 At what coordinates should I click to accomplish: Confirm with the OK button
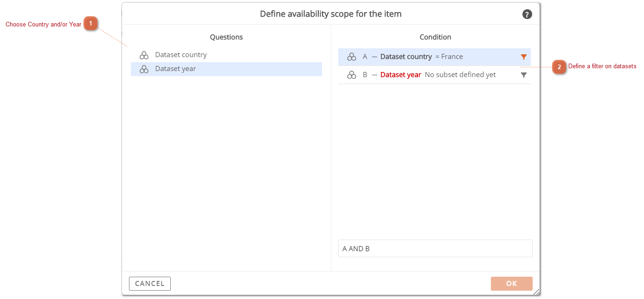(512, 284)
